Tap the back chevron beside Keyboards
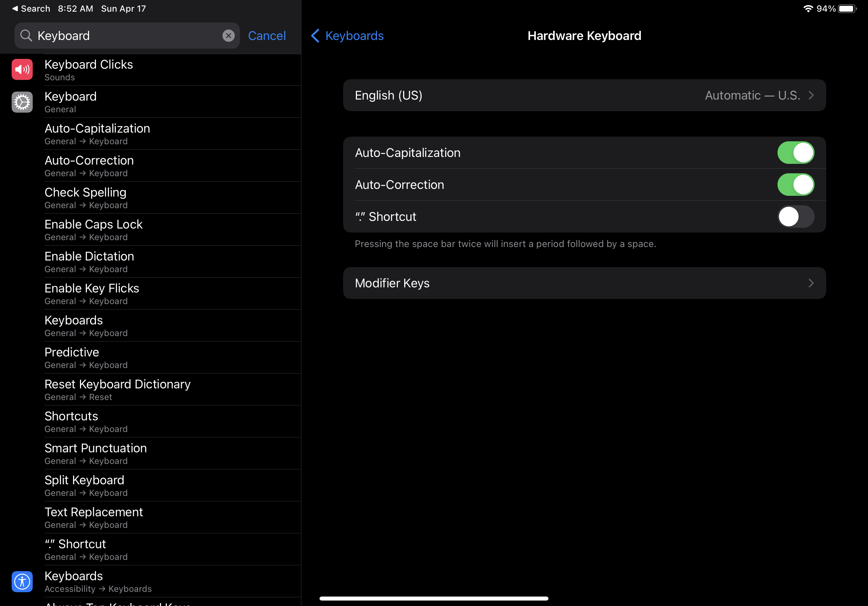This screenshot has width=868, height=606. [315, 36]
